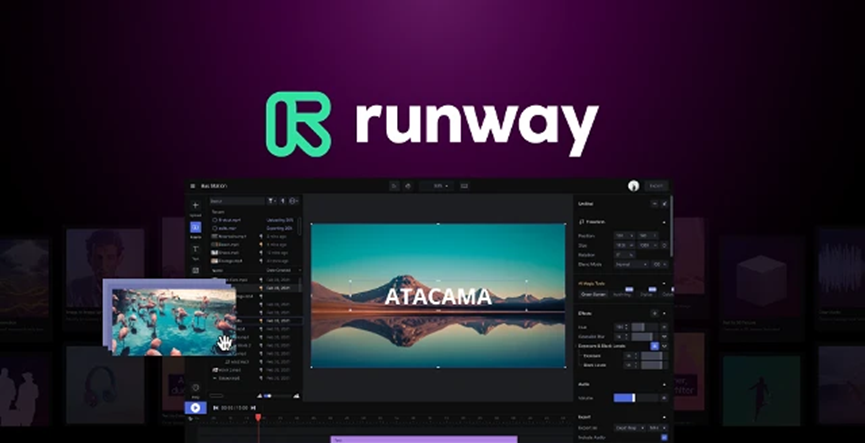
Task: Reset the Hue effect value
Action: 664,327
